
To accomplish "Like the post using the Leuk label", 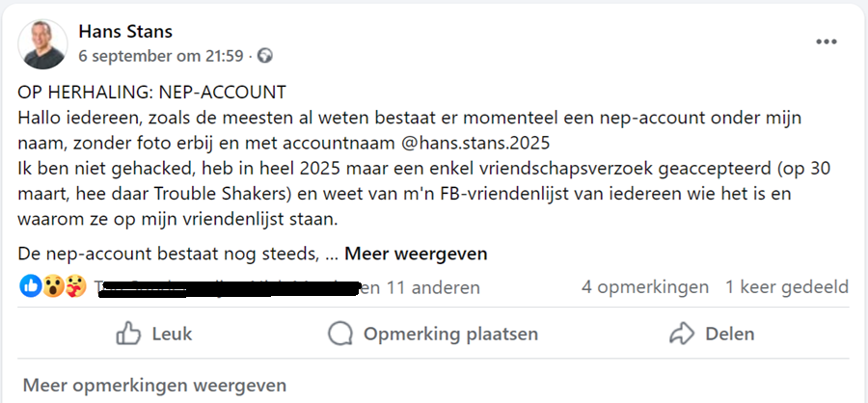I will coord(172,334).
